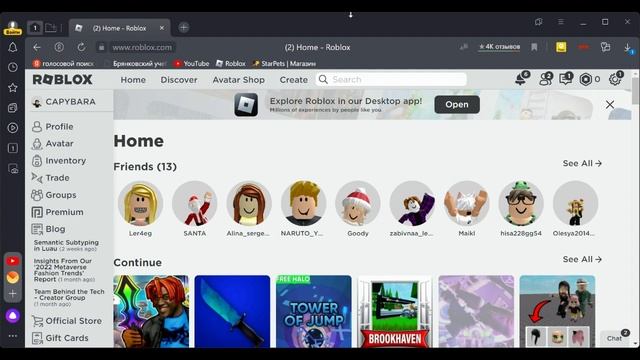640x360 pixels.
Task: Open Discover page
Action: [179, 80]
